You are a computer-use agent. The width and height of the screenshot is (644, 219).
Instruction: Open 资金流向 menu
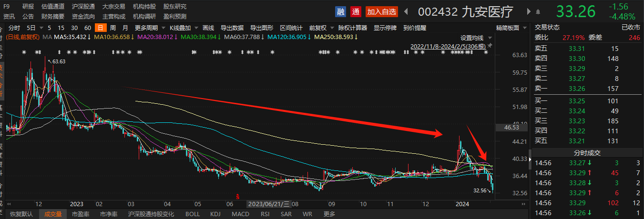83,16
